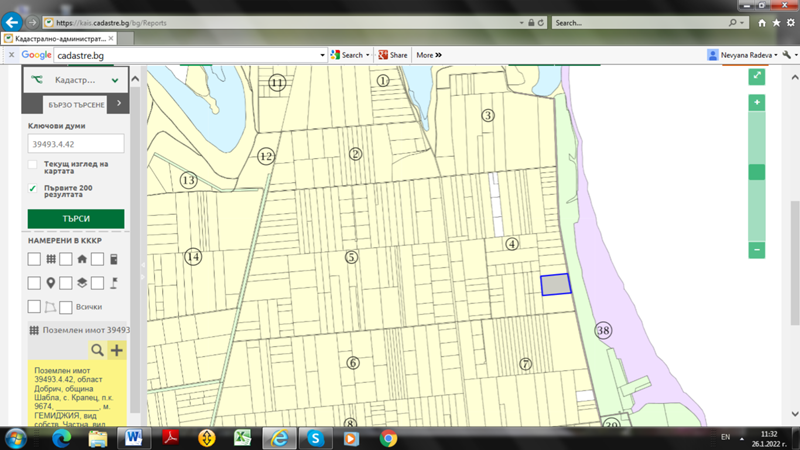Expand the 'БЪРЗО ТЪРСЕНЕ' arrow
Image resolution: width=800 pixels, height=450 pixels.
(119, 103)
